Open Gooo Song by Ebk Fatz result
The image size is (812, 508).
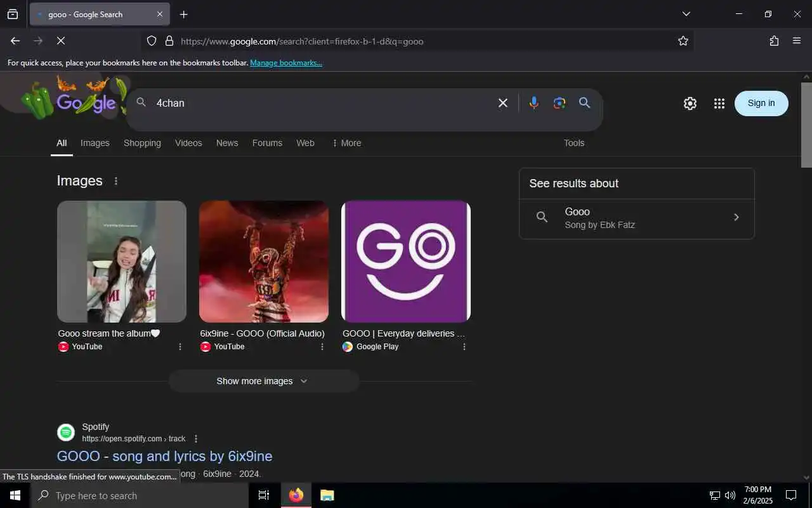(636, 218)
